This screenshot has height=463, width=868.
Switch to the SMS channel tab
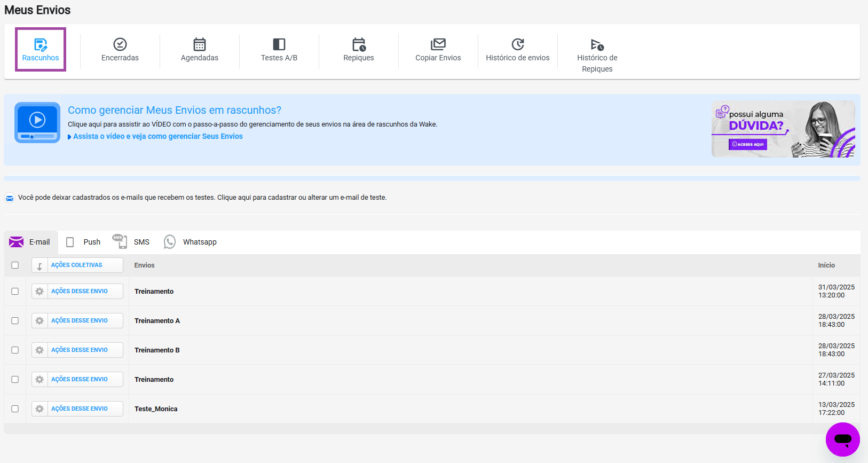131,242
